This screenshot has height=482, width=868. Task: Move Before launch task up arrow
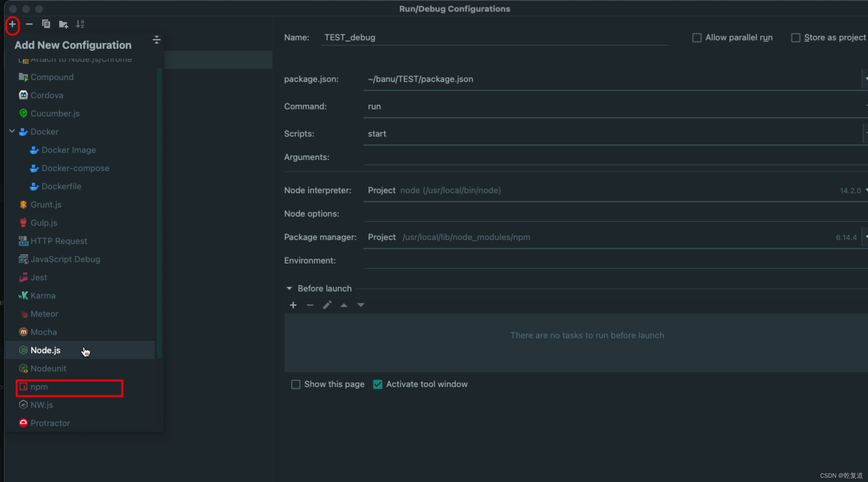point(344,305)
